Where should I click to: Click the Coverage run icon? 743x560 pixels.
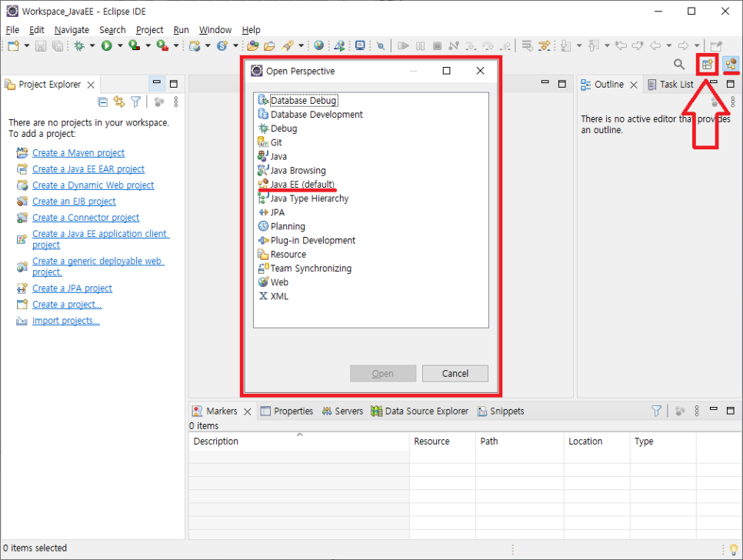pyautogui.click(x=135, y=46)
